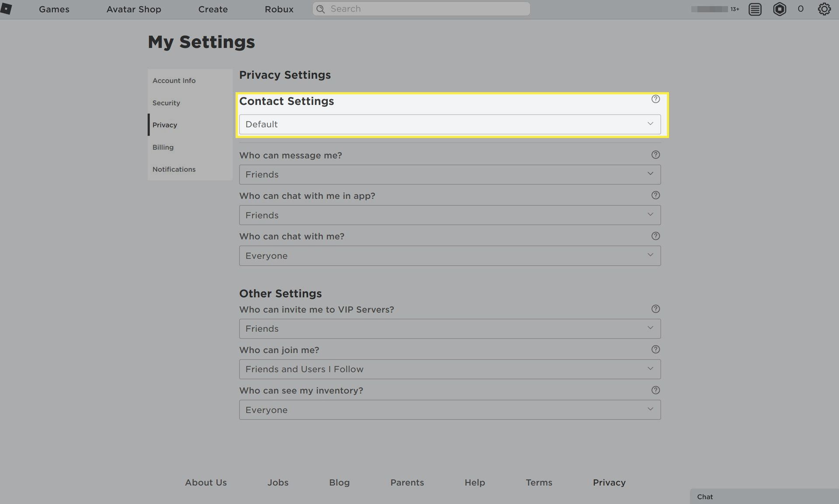Open the Robux menu item
Screen dimensions: 839x504
click(x=279, y=9)
